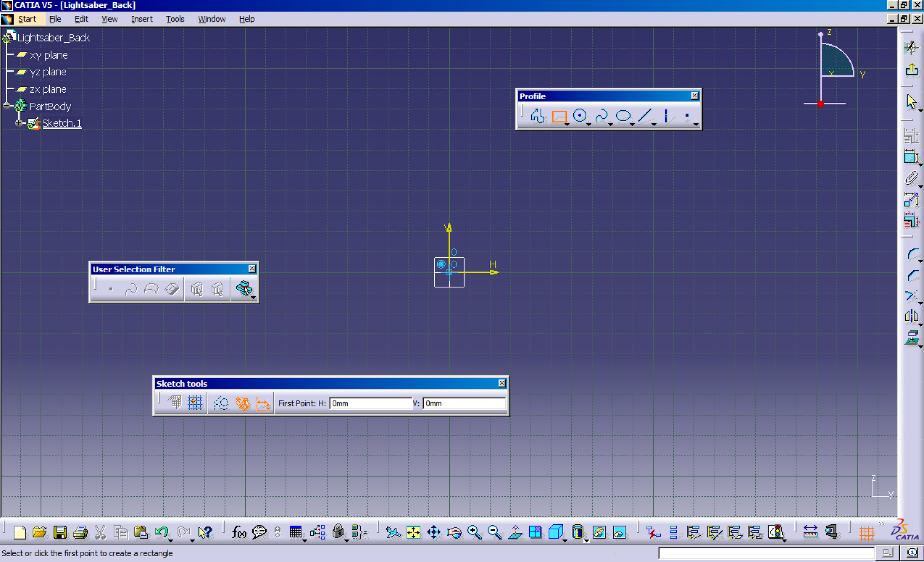
Task: Click the Fit All In icon
Action: tap(413, 533)
